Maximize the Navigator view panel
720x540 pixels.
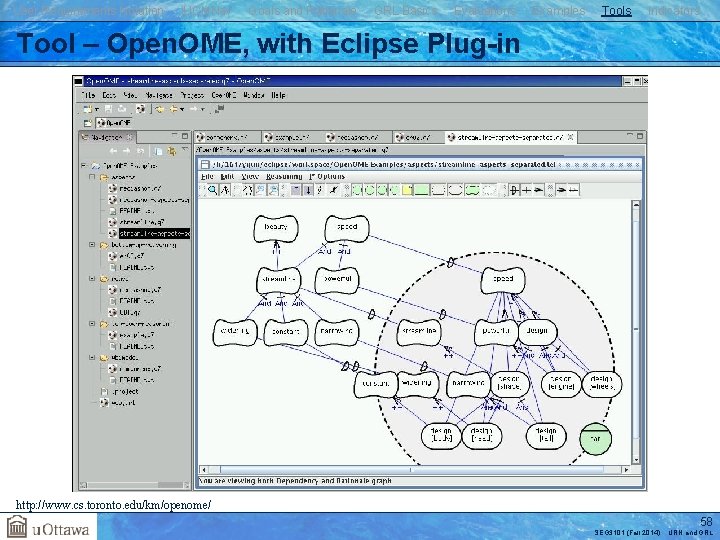[x=185, y=136]
